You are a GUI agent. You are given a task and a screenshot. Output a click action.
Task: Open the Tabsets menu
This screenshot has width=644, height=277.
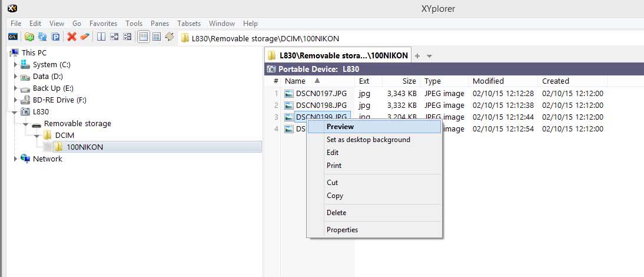[x=188, y=24]
